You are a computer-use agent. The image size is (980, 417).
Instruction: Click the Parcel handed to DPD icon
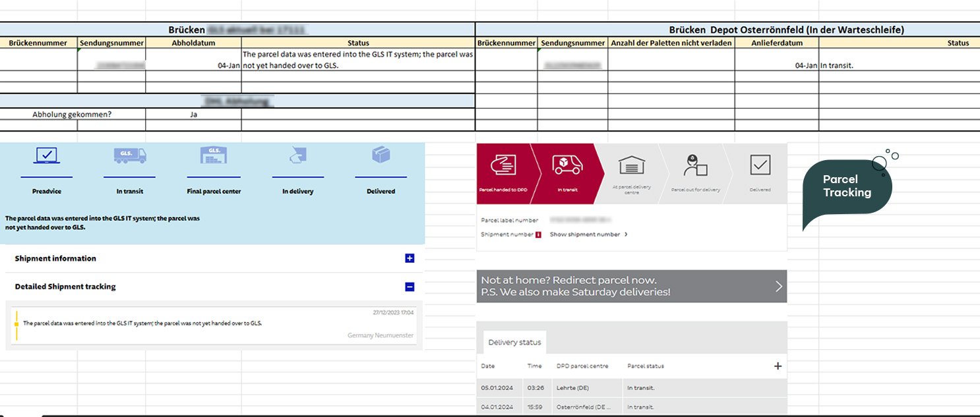click(x=504, y=165)
